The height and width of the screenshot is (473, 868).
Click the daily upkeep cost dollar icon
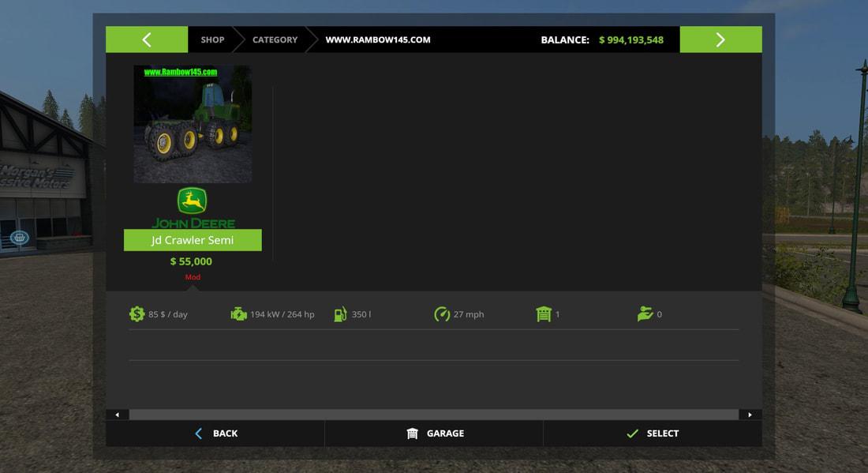point(137,314)
